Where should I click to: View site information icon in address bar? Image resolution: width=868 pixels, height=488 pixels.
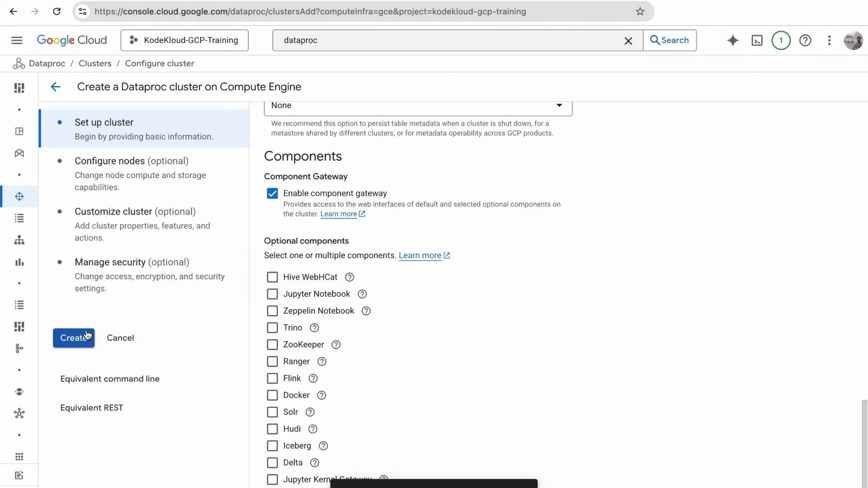[x=83, y=11]
